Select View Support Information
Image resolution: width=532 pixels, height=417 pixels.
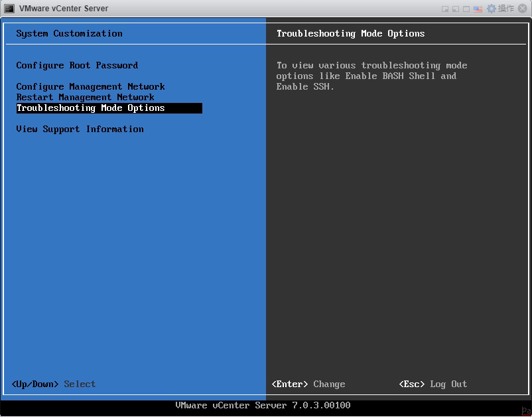tap(80, 129)
